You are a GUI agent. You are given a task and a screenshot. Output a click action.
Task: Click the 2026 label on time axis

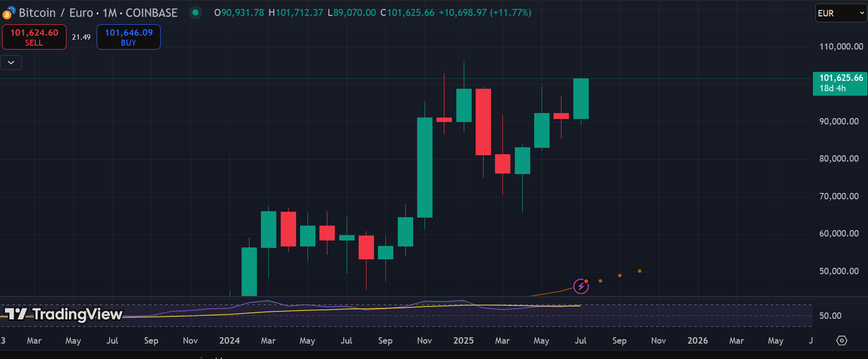coord(697,341)
